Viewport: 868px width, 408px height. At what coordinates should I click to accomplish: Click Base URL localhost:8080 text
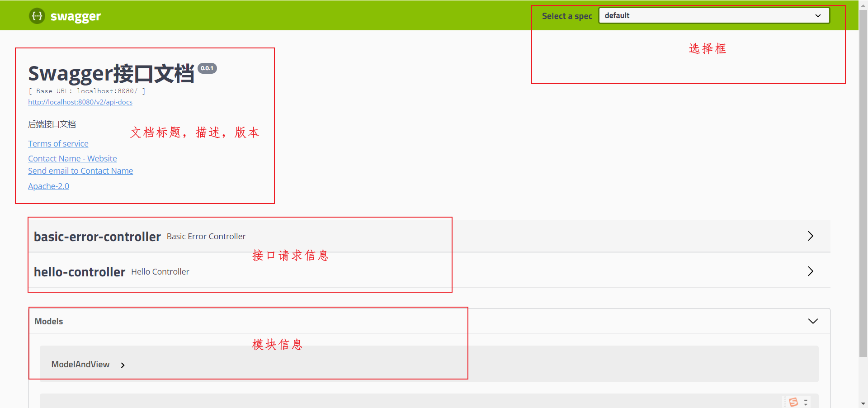pos(87,91)
